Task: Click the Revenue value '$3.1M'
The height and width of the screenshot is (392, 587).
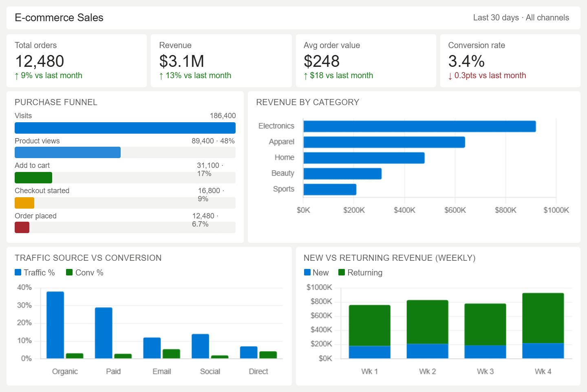Action: coord(182,61)
